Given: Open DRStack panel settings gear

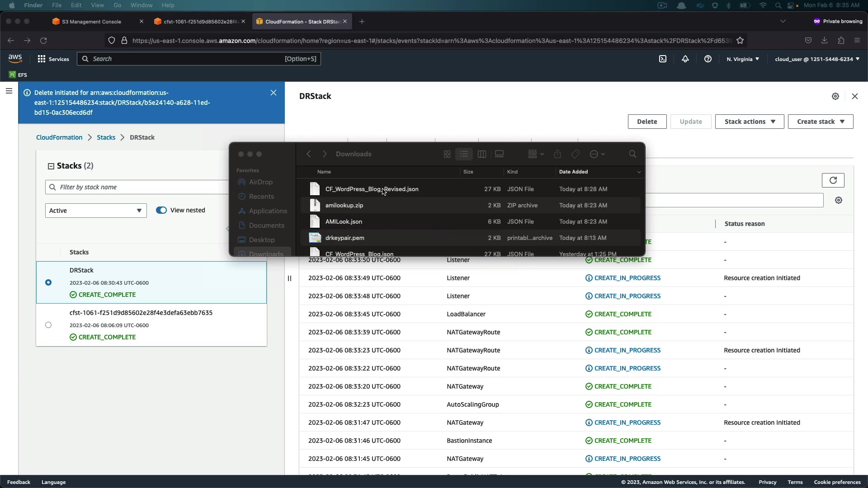Looking at the screenshot, I should pyautogui.click(x=835, y=96).
